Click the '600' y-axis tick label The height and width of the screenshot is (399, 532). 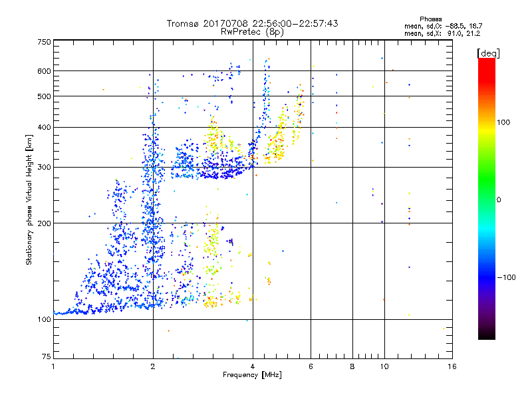click(x=44, y=71)
